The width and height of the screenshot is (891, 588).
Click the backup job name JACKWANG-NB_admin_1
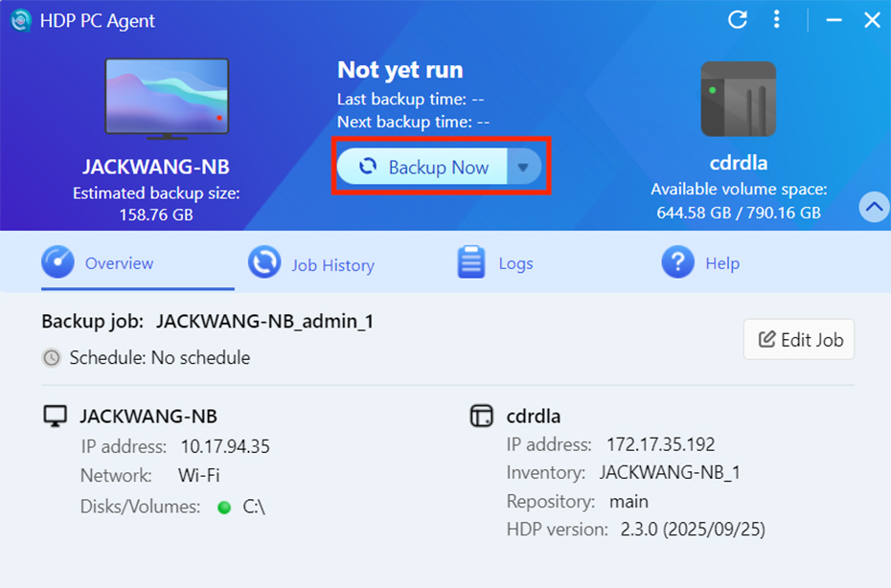tap(264, 322)
